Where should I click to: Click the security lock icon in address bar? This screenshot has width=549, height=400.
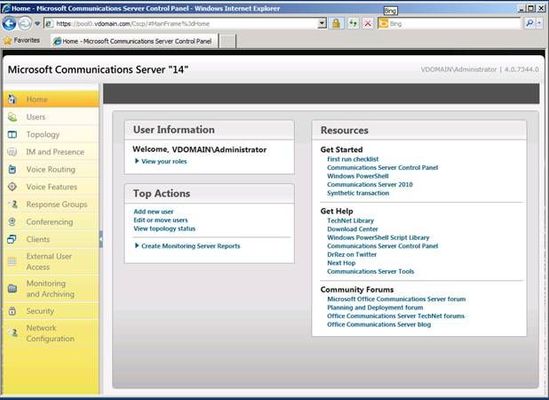[x=336, y=24]
